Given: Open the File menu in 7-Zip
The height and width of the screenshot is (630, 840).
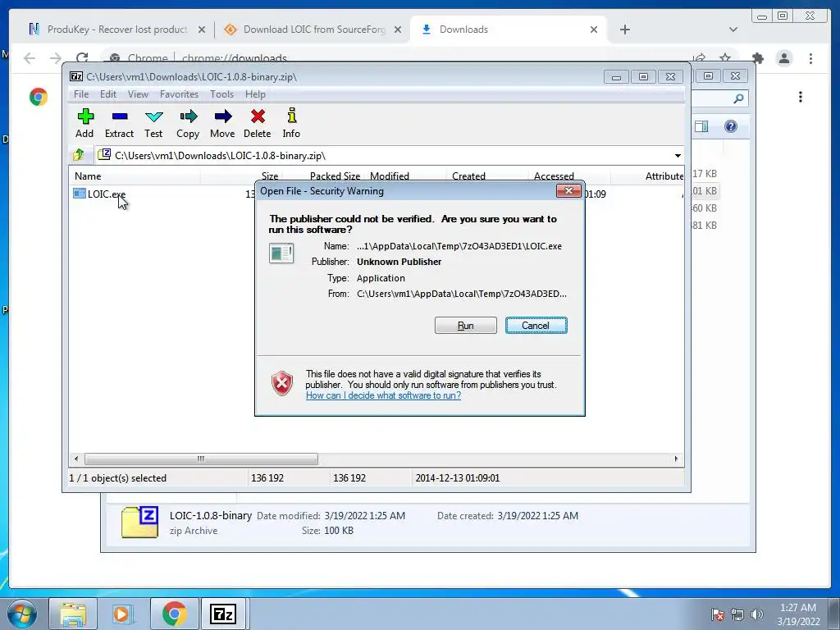Looking at the screenshot, I should click(x=81, y=94).
